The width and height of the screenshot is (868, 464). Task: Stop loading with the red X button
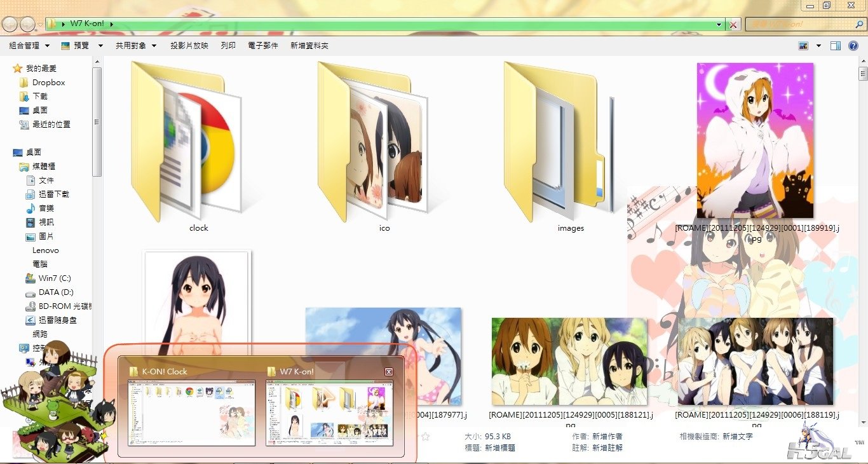click(x=733, y=24)
